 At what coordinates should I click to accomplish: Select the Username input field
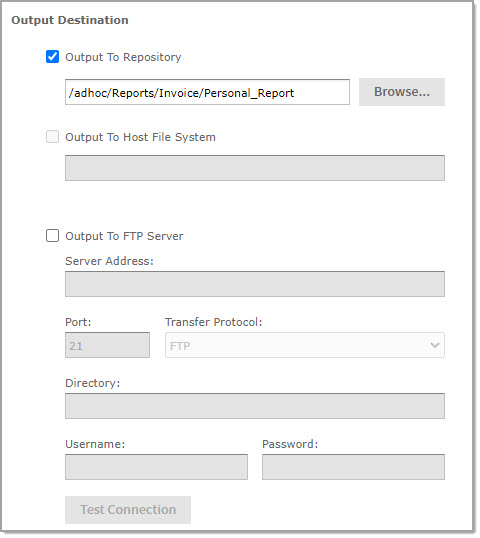tap(156, 467)
